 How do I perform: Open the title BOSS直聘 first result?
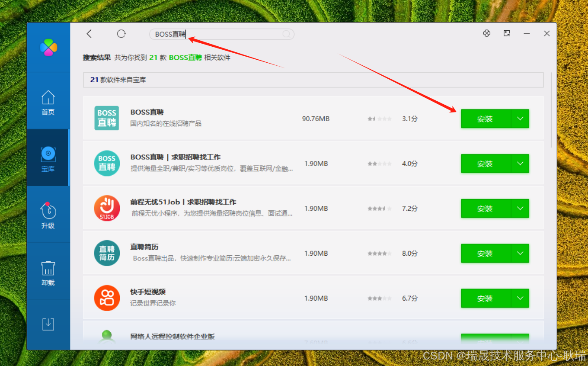147,112
